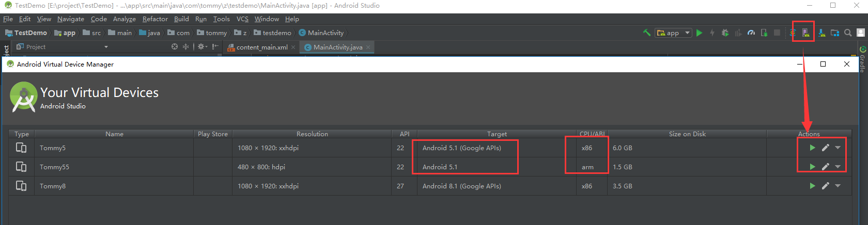The height and width of the screenshot is (225, 868).
Task: Click Sync Project with Gradle Files icon
Action: pos(793,33)
